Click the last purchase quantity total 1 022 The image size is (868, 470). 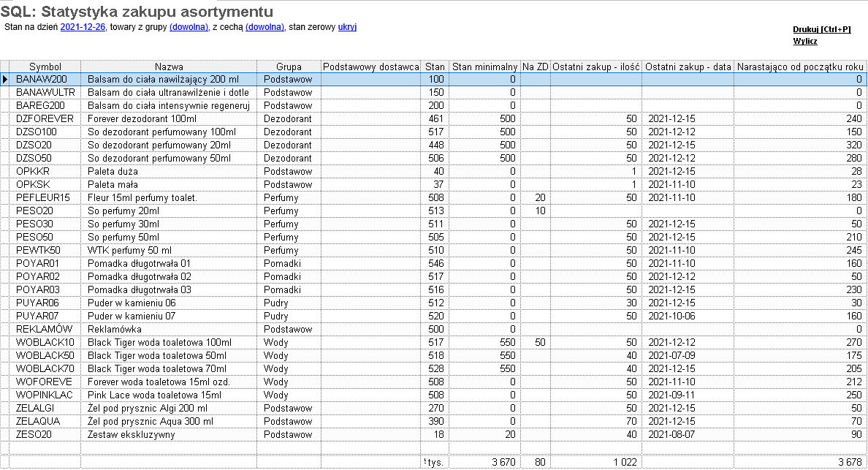pos(596,462)
